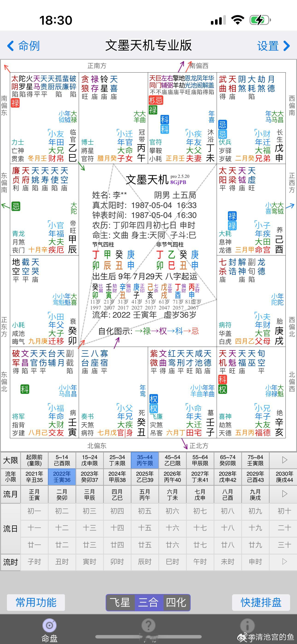The image size is (297, 644).
Task: Tap the 姓名: 李** name line
Action: [x=110, y=195]
